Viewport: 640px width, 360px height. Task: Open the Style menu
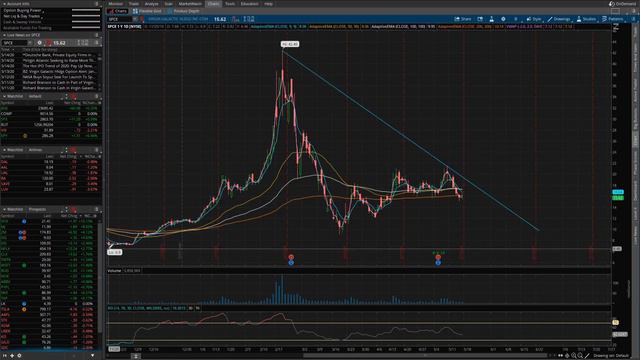(x=534, y=19)
